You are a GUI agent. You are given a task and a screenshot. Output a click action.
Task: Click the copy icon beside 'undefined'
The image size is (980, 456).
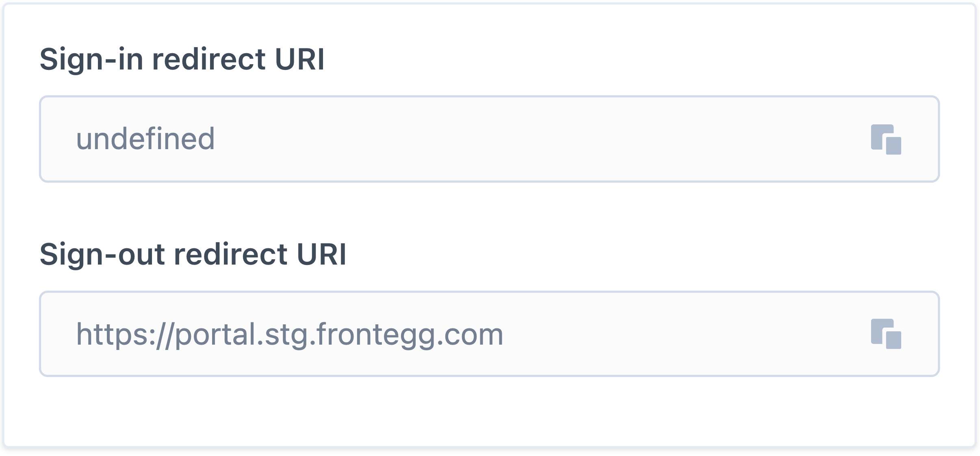(886, 139)
